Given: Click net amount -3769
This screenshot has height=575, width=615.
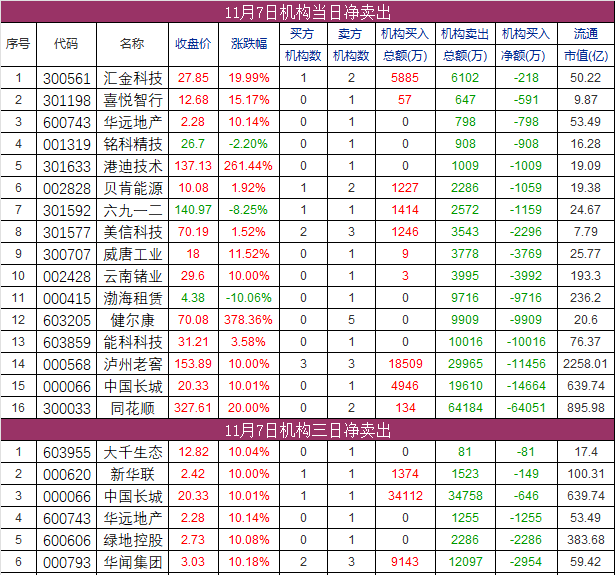Looking at the screenshot, I should [x=526, y=254].
